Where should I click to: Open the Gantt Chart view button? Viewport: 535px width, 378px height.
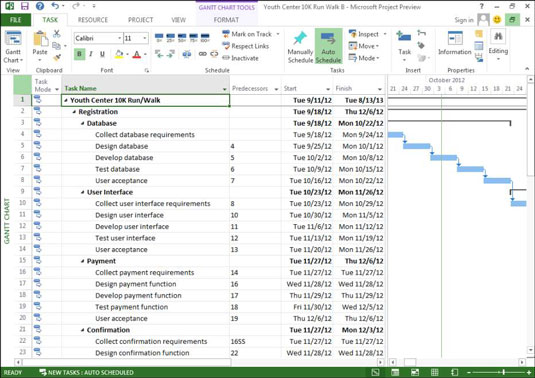click(13, 47)
